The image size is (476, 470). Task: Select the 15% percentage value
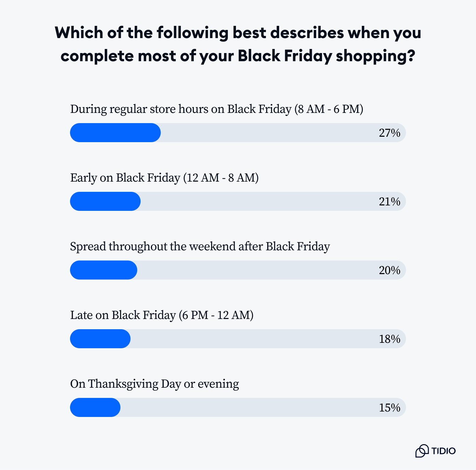[390, 408]
